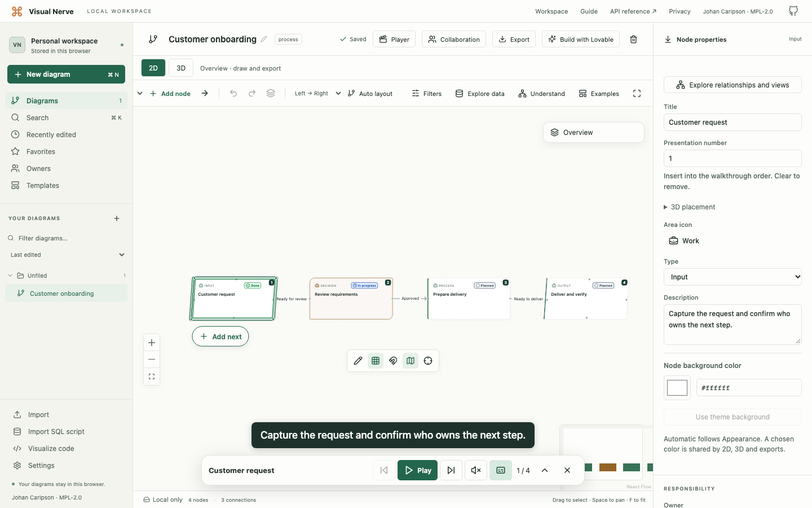Click the delete diagram trash icon
Viewport: 812px width, 508px height.
[x=633, y=40]
